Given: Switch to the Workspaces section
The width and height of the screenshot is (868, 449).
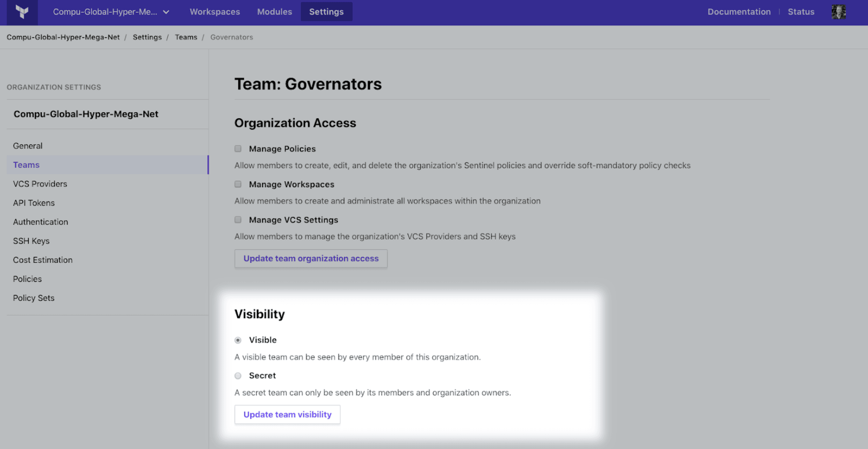Looking at the screenshot, I should point(214,12).
